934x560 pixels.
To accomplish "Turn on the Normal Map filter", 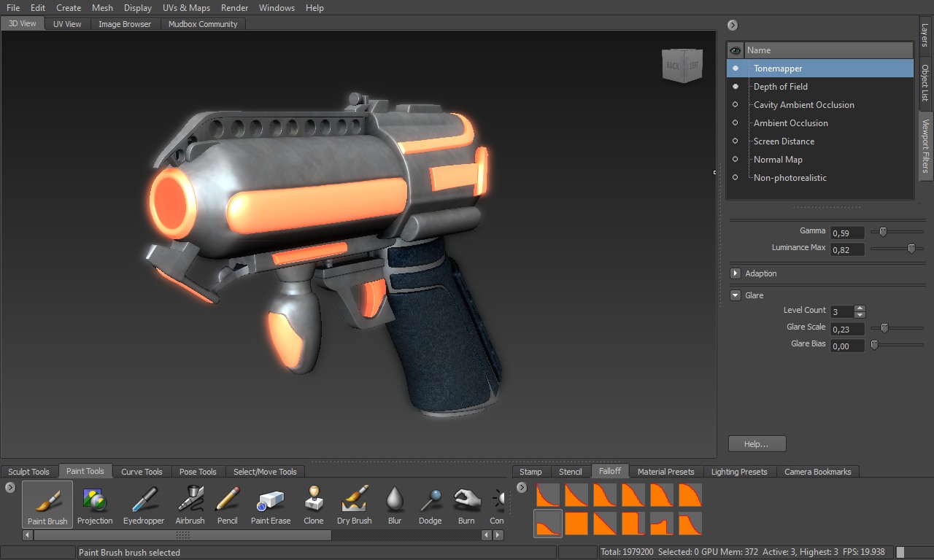I will click(736, 159).
